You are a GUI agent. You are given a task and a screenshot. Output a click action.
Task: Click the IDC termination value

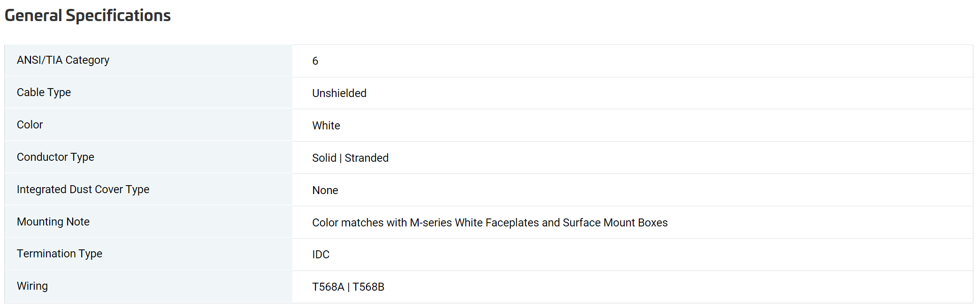(x=321, y=255)
